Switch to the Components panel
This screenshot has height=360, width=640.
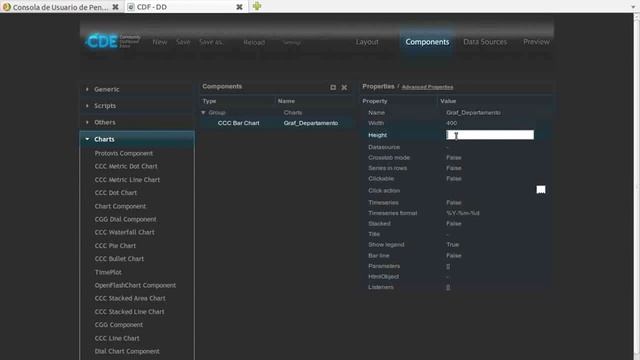pyautogui.click(x=427, y=42)
